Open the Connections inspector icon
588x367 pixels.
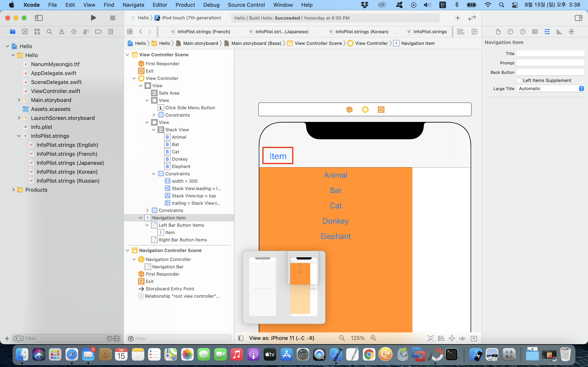571,32
